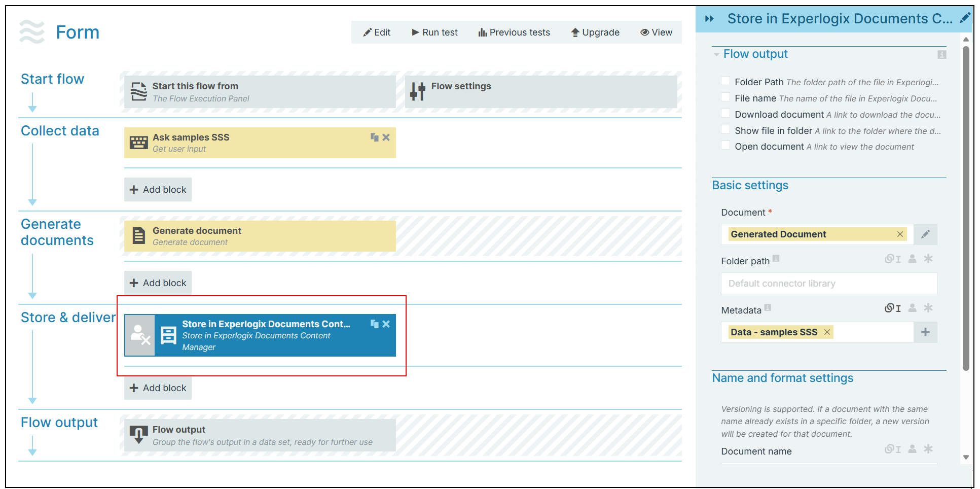Open the Flow settings block
This screenshot has height=489, width=980.
click(x=541, y=92)
